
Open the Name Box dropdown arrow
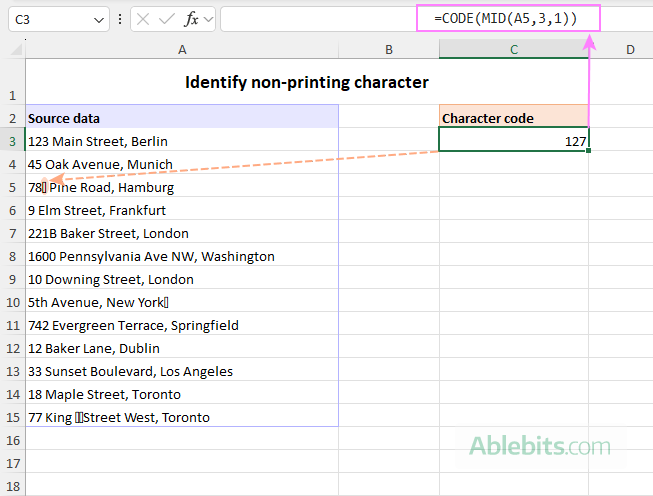[x=99, y=20]
